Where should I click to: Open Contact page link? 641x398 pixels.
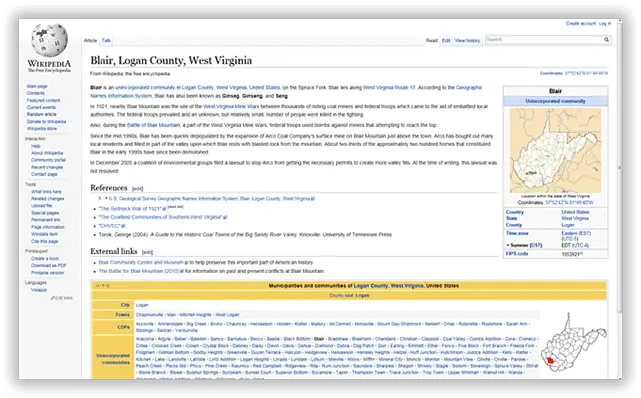[x=44, y=174]
